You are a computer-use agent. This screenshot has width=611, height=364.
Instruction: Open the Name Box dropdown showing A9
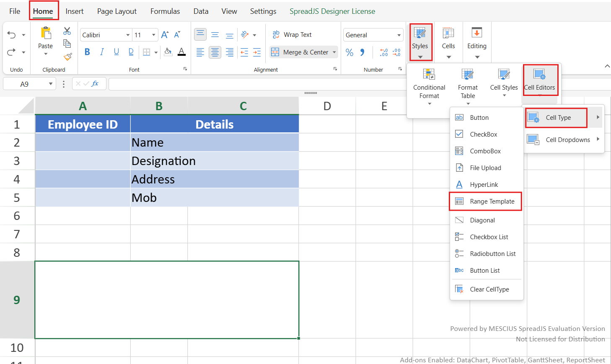(x=51, y=84)
